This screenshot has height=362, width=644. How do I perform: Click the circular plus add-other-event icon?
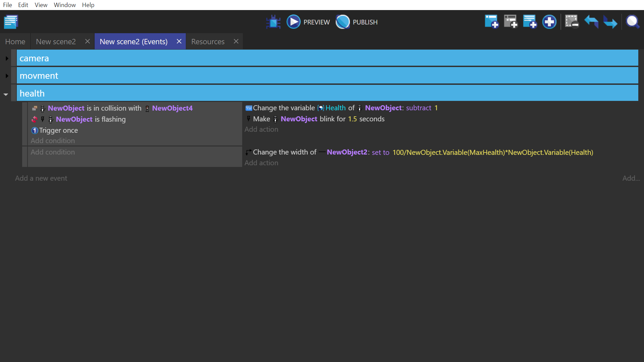549,22
